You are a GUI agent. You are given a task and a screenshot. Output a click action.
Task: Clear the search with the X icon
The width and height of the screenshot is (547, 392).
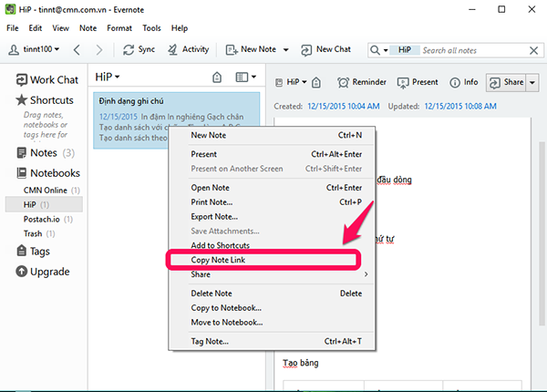(533, 50)
